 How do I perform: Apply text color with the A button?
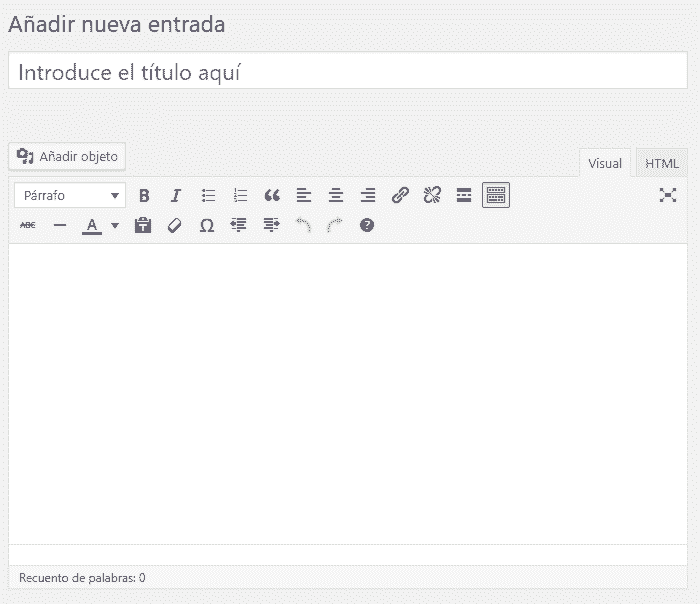click(92, 226)
